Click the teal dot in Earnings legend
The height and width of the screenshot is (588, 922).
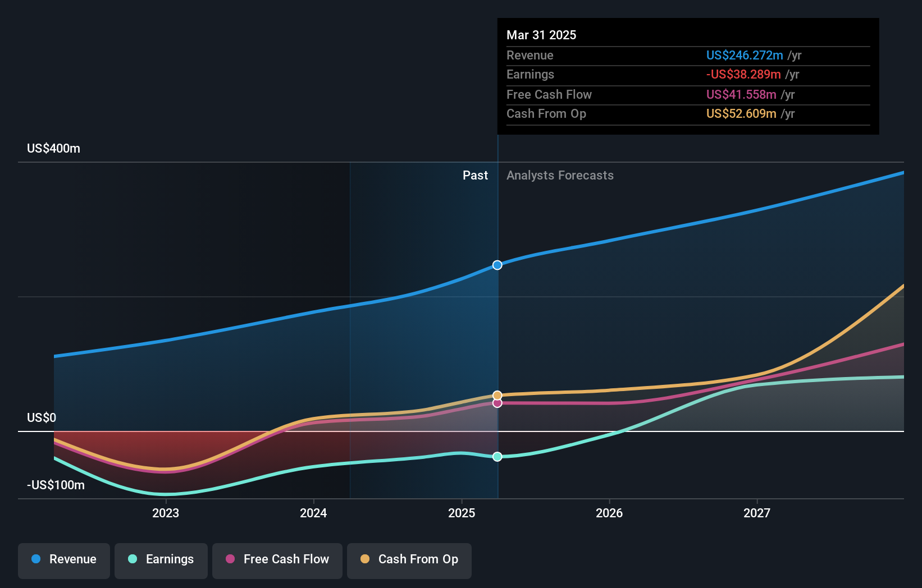pos(133,559)
